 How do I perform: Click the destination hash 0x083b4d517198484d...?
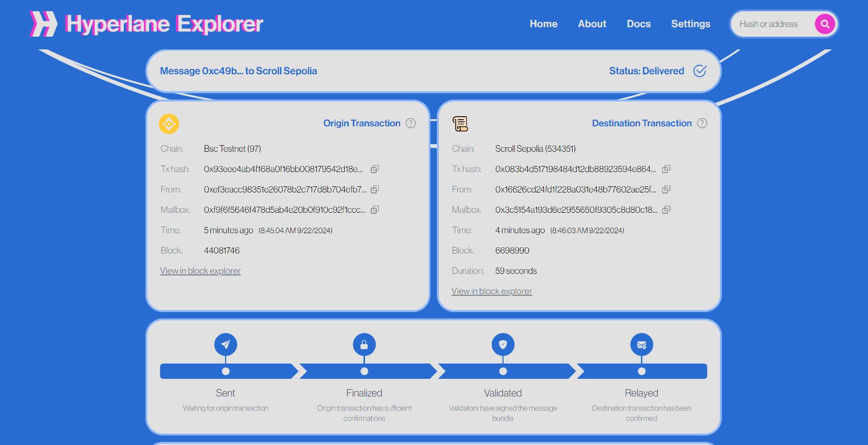pyautogui.click(x=576, y=169)
